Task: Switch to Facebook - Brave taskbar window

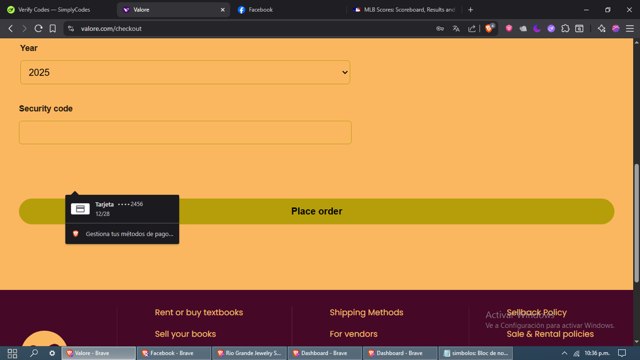Action: [x=173, y=353]
